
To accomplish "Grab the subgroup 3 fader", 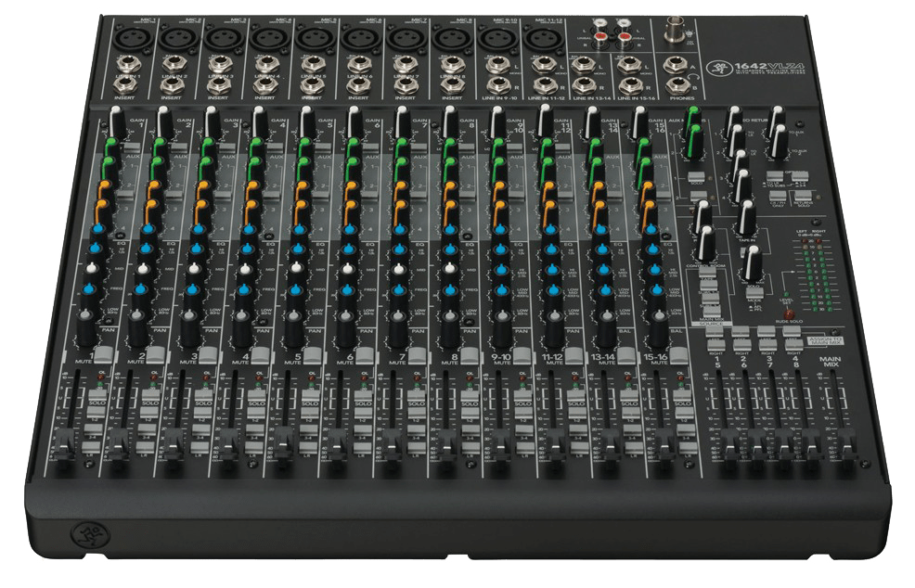I will coord(784,446).
